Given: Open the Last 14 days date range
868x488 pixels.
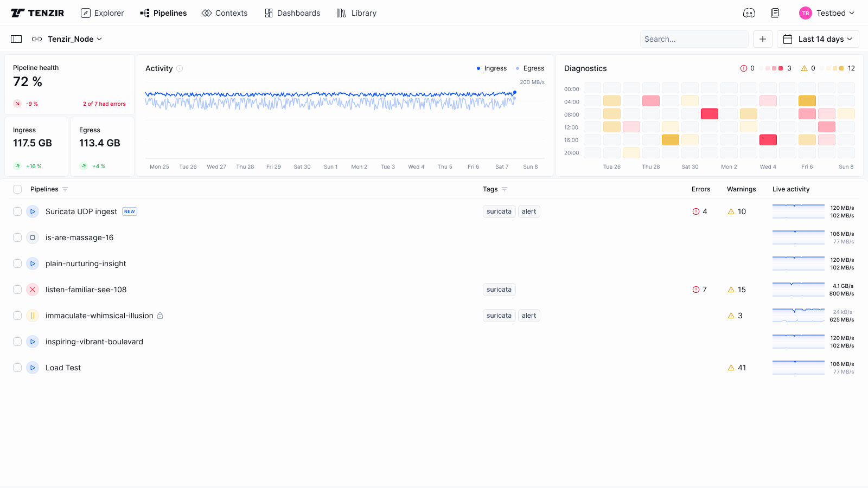Looking at the screenshot, I should coord(818,39).
